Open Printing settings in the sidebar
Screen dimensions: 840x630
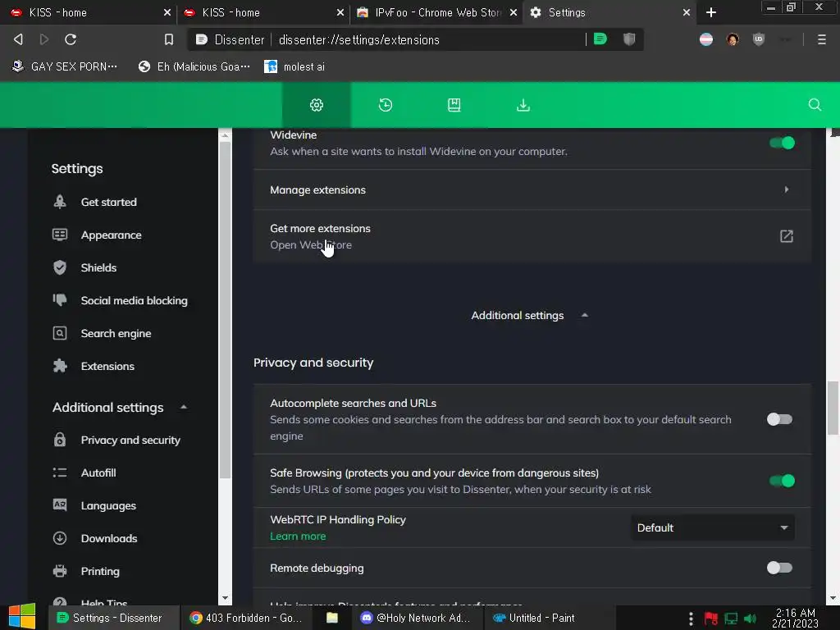click(99, 571)
